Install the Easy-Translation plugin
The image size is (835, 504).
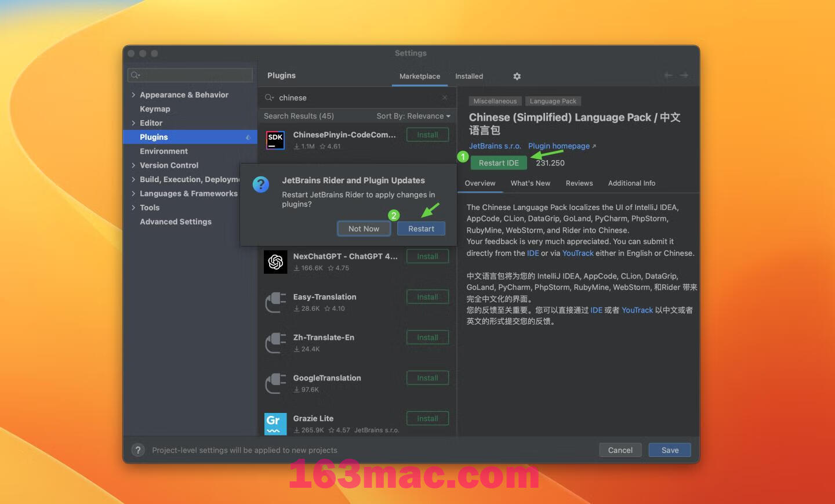(427, 297)
